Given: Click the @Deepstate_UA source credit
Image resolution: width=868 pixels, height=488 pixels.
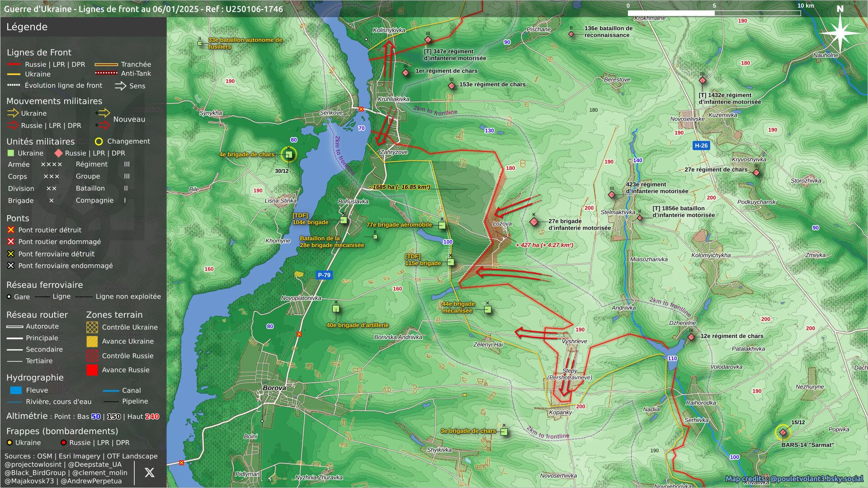Looking at the screenshot, I should [95, 465].
